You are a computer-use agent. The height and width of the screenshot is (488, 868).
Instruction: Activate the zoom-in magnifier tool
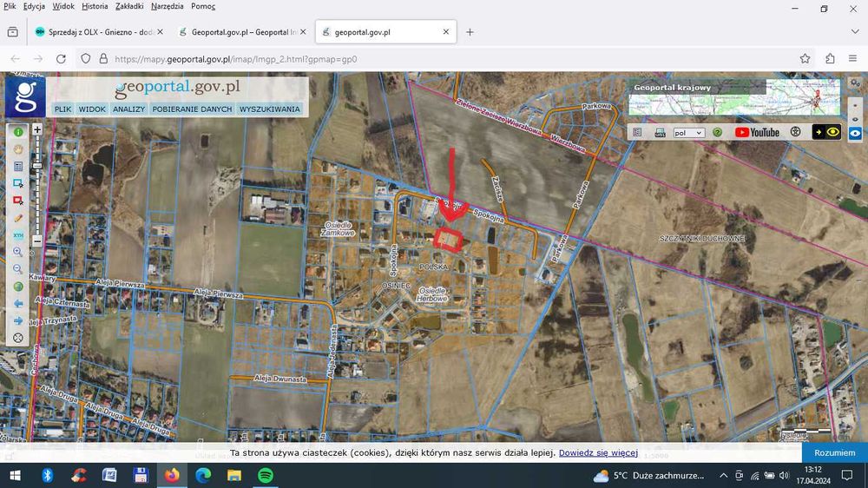pyautogui.click(x=18, y=252)
